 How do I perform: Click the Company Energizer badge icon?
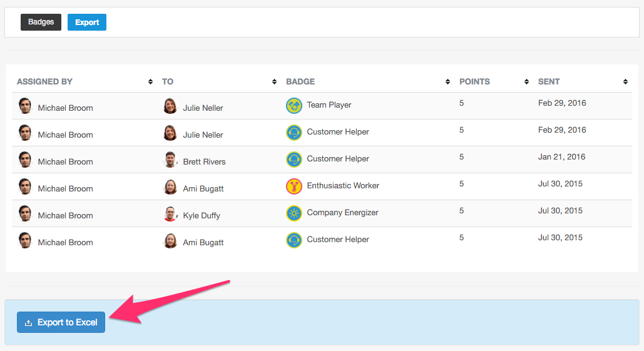294,213
